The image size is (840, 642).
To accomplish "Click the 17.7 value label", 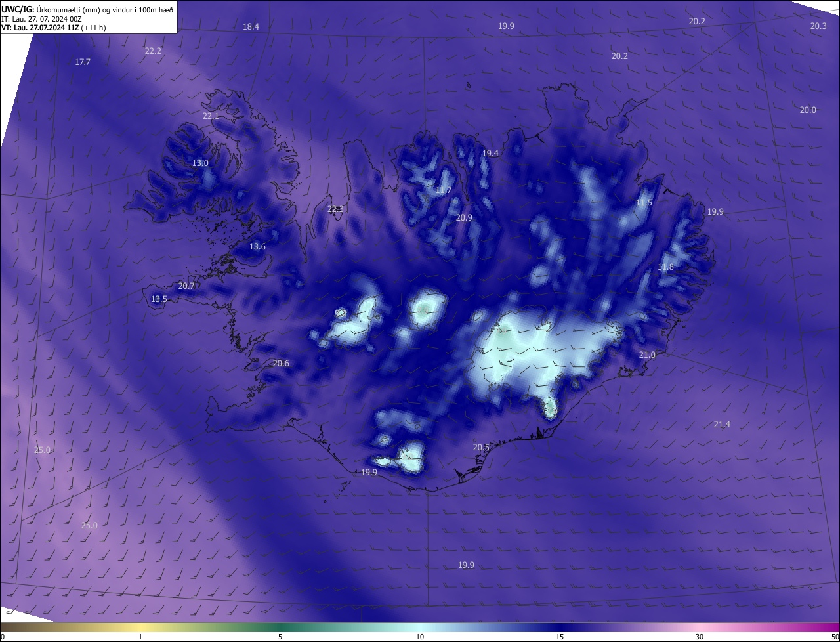I will (83, 62).
